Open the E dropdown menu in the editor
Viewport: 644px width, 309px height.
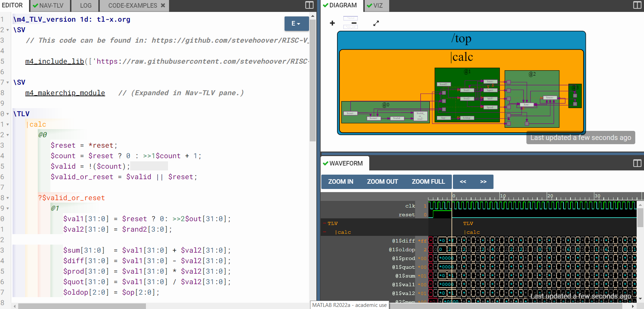click(x=296, y=23)
